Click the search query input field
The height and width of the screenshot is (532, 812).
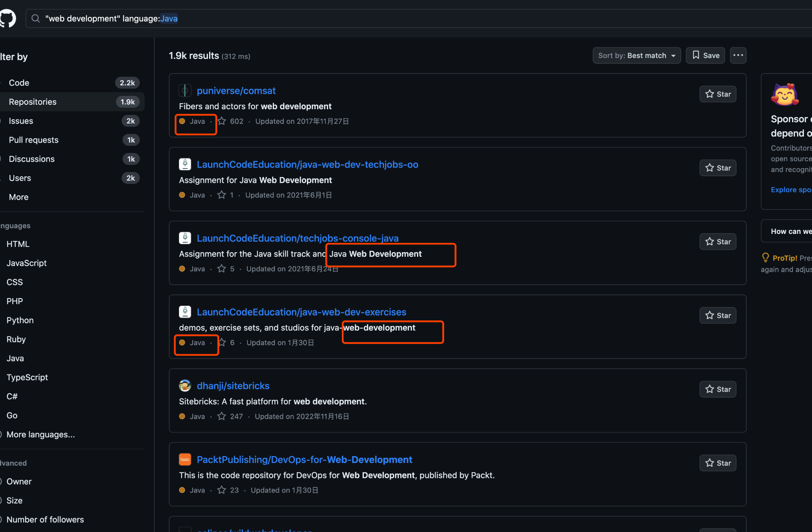419,19
